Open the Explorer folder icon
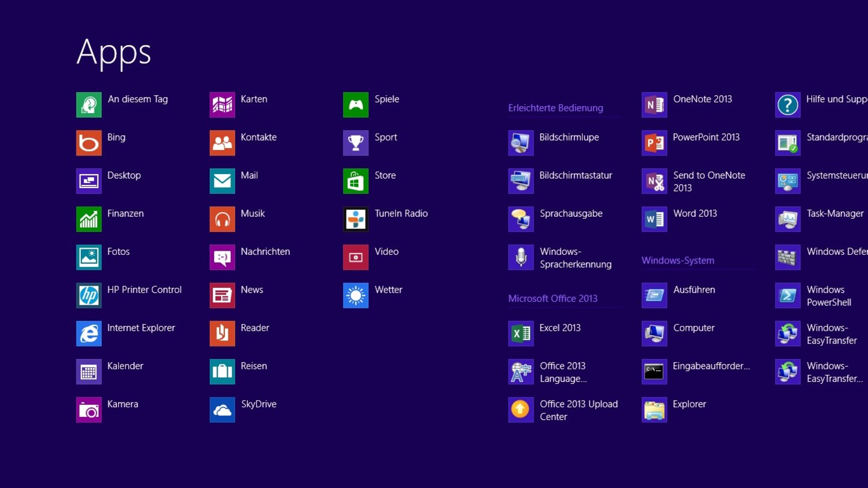 655,410
